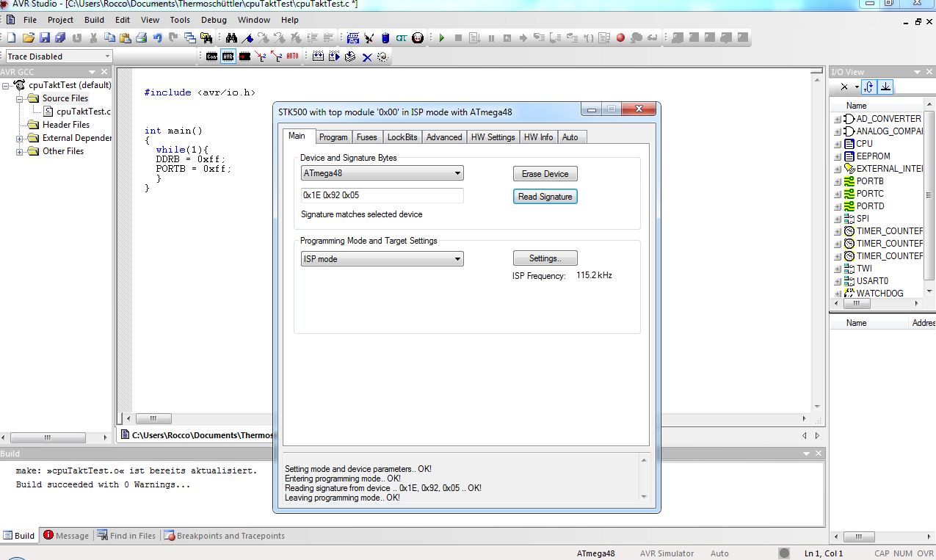Toggle bookmark with the blue flag icon
Image resolution: width=936 pixels, height=560 pixels.
[247, 37]
